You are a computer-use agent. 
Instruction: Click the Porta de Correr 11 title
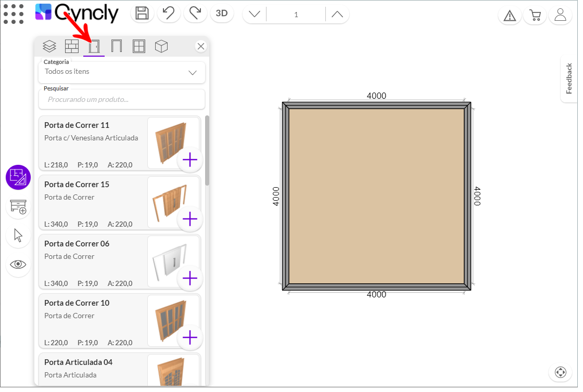point(77,125)
